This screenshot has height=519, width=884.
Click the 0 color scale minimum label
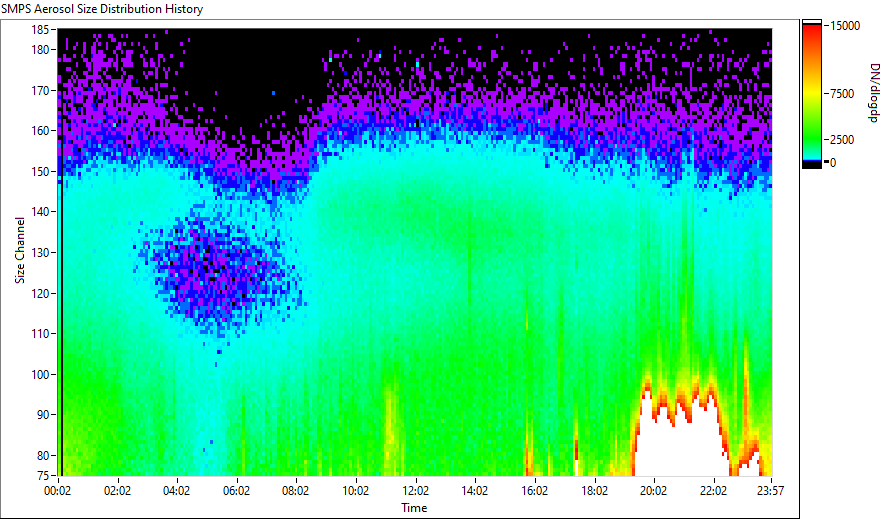tap(833, 163)
